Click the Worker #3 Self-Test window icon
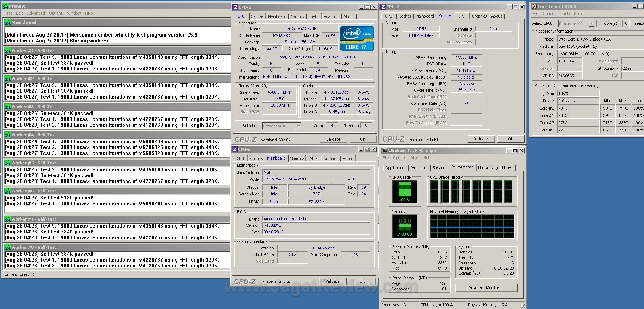This screenshot has width=644, height=309. click(8, 107)
